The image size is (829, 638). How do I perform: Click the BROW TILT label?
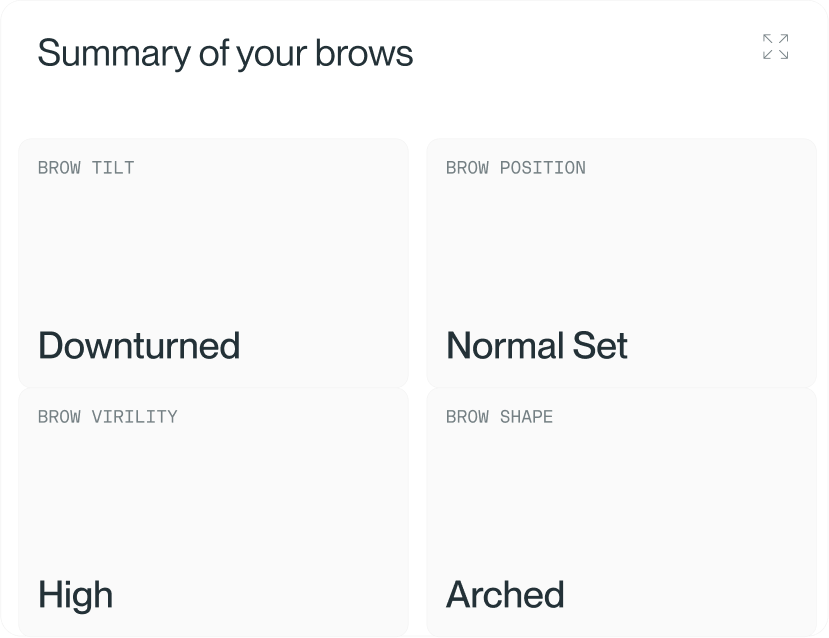click(86, 168)
